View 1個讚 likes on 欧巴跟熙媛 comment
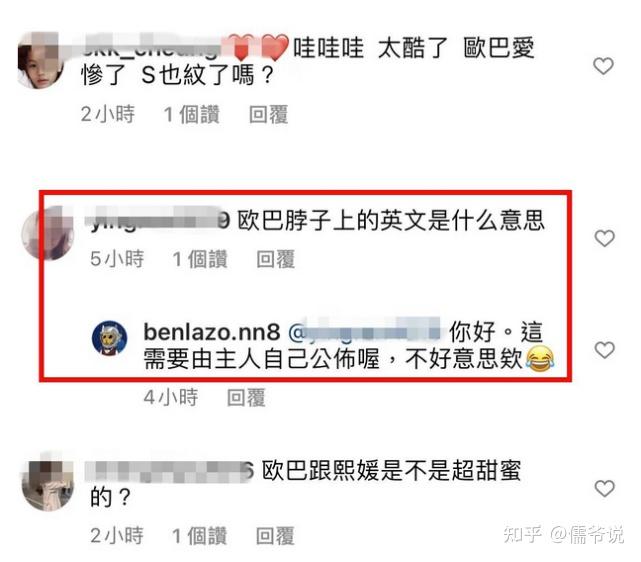The height and width of the screenshot is (562, 641). [x=199, y=536]
